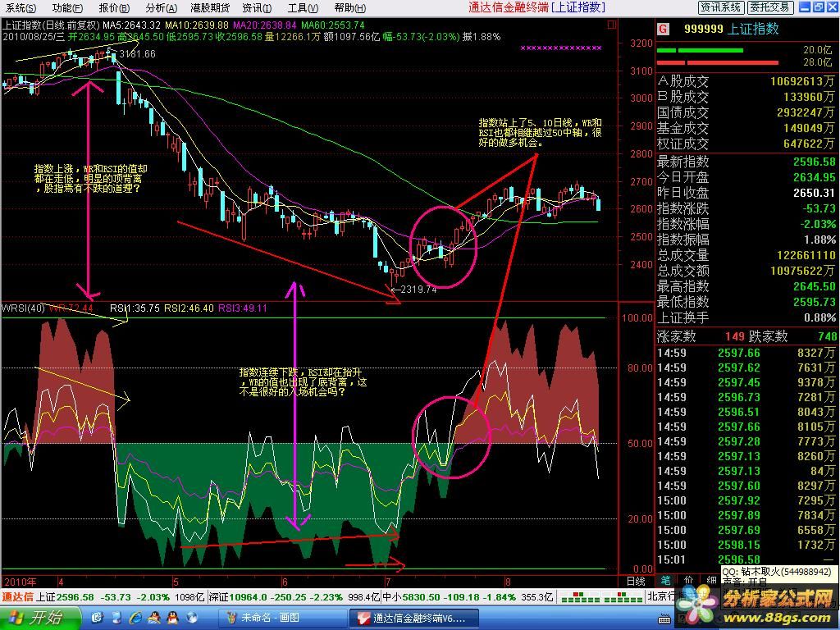The height and width of the screenshot is (630, 840).
Task: Click the 指数涨跌 -53.73 row
Action: (x=746, y=208)
